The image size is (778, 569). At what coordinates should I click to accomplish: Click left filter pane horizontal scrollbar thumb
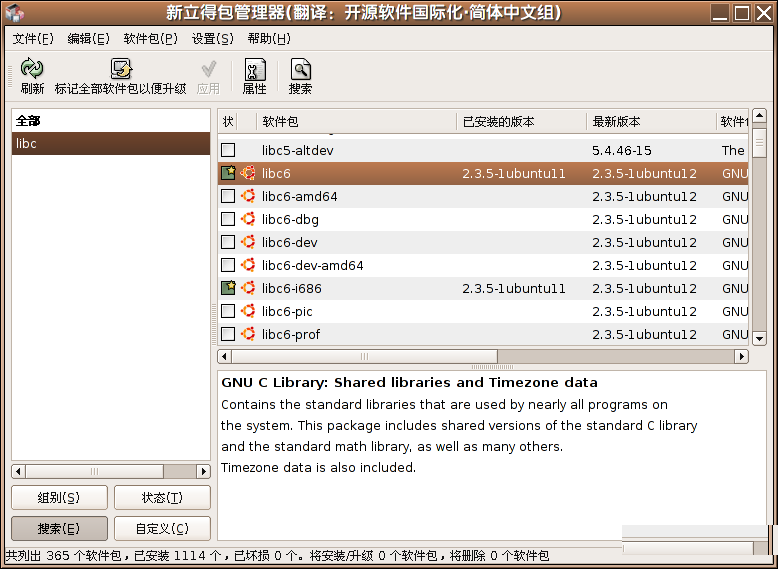point(94,471)
